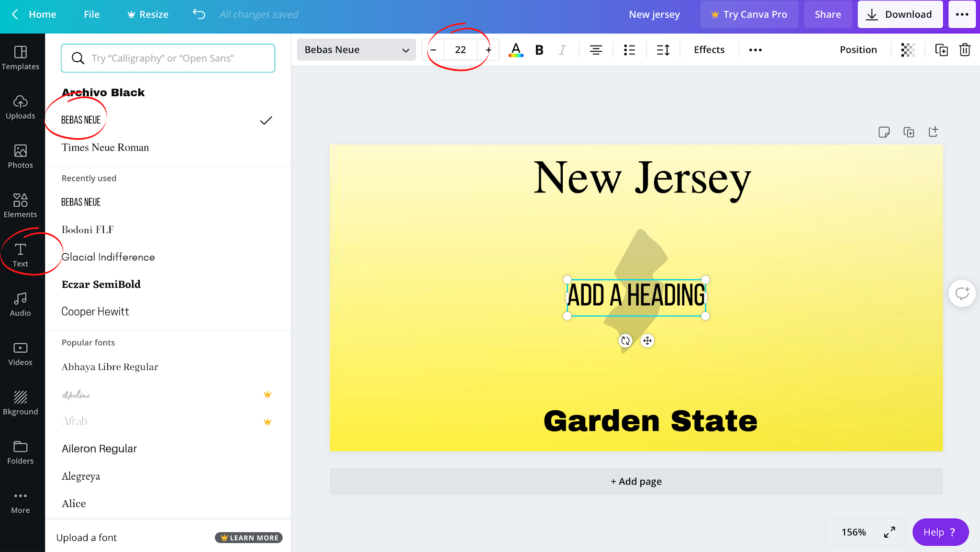Click the text color picker icon
Viewport: 980px width, 552px height.
pyautogui.click(x=515, y=50)
